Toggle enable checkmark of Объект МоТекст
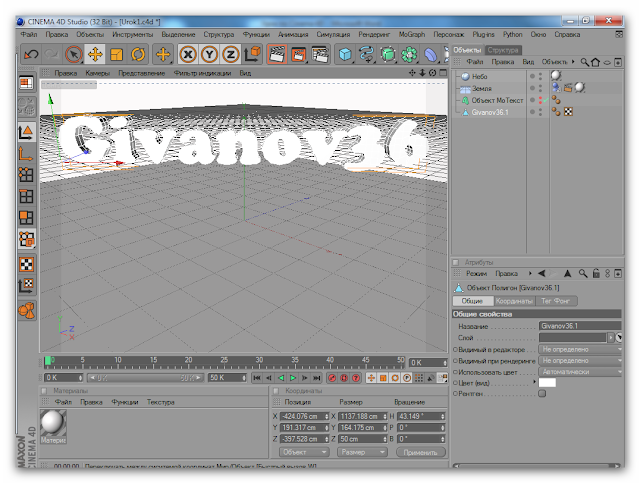Image resolution: width=640 pixels, height=483 pixels. pos(545,100)
